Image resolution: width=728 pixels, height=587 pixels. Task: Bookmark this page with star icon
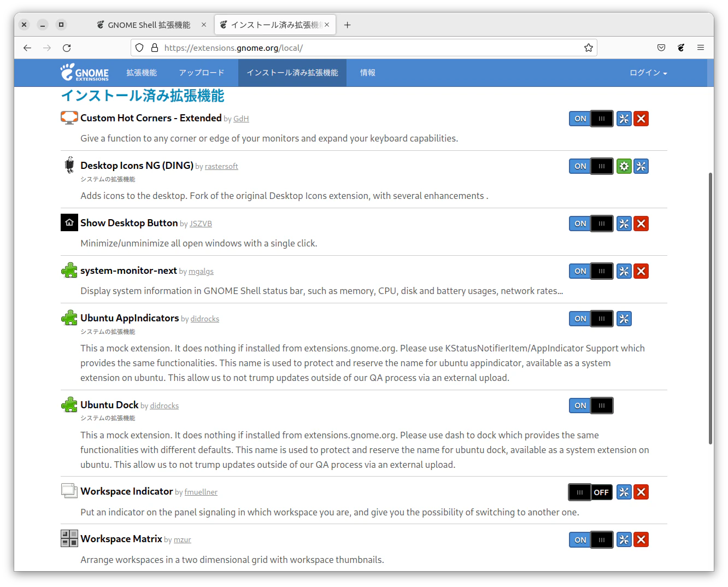click(589, 48)
